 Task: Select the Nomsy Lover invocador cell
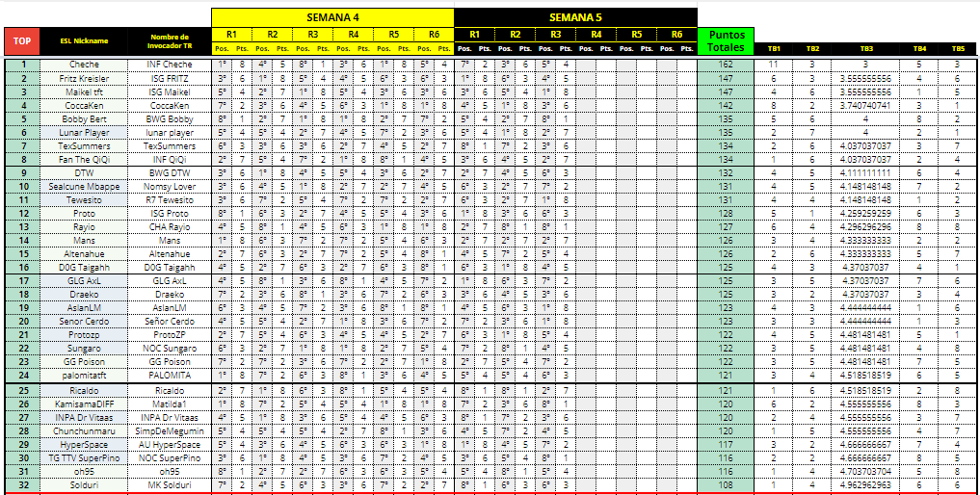tap(170, 186)
